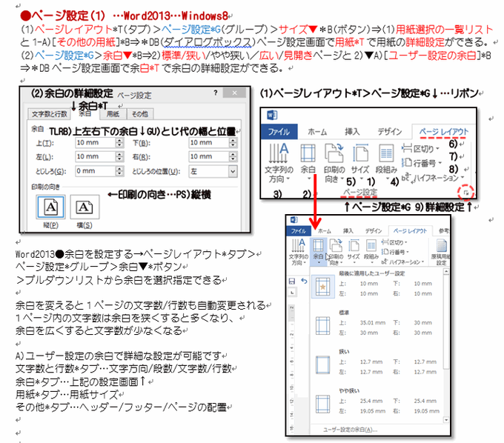Image resolution: width=504 pixels, height=443 pixels.
Task: Switch to 用紙 tab in the dialog
Action: [x=113, y=114]
